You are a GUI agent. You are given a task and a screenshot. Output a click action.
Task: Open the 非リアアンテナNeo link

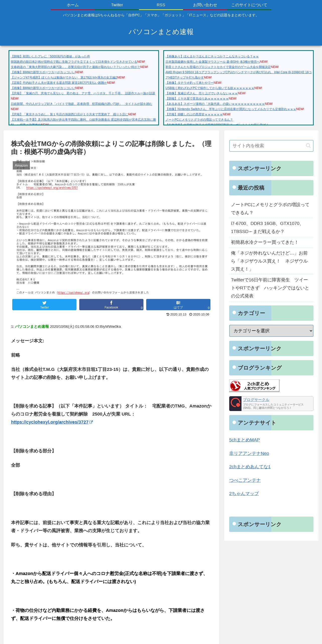(249, 453)
